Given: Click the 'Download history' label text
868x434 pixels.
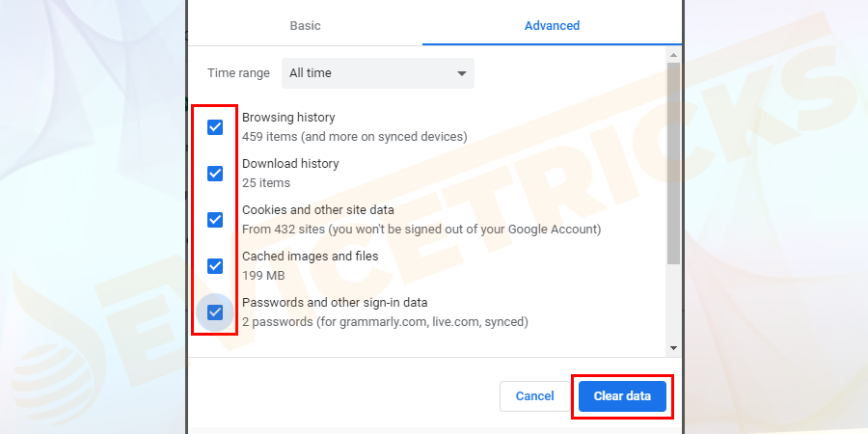Looking at the screenshot, I should pos(290,164).
